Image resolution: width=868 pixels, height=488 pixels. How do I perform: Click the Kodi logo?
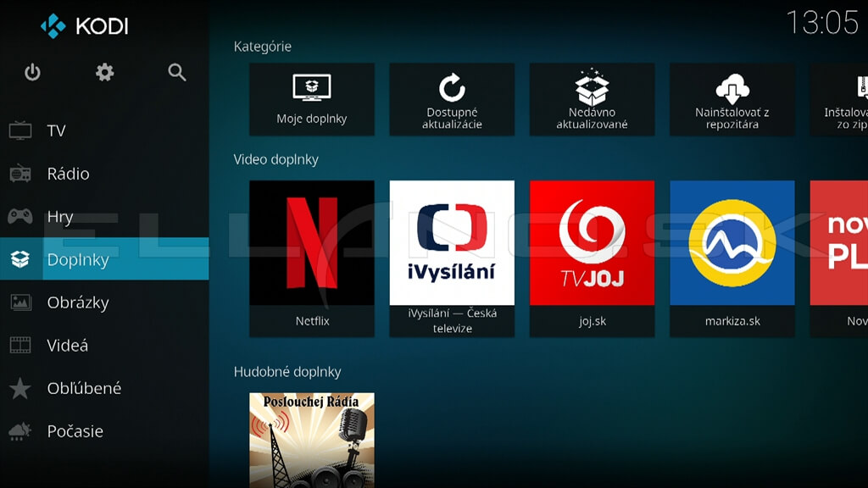point(84,26)
